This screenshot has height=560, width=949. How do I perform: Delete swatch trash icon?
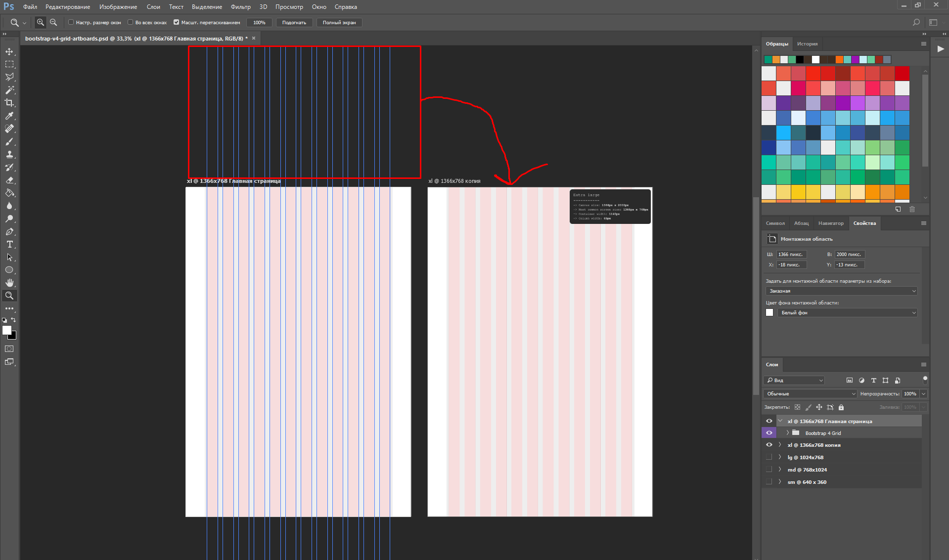pyautogui.click(x=912, y=209)
